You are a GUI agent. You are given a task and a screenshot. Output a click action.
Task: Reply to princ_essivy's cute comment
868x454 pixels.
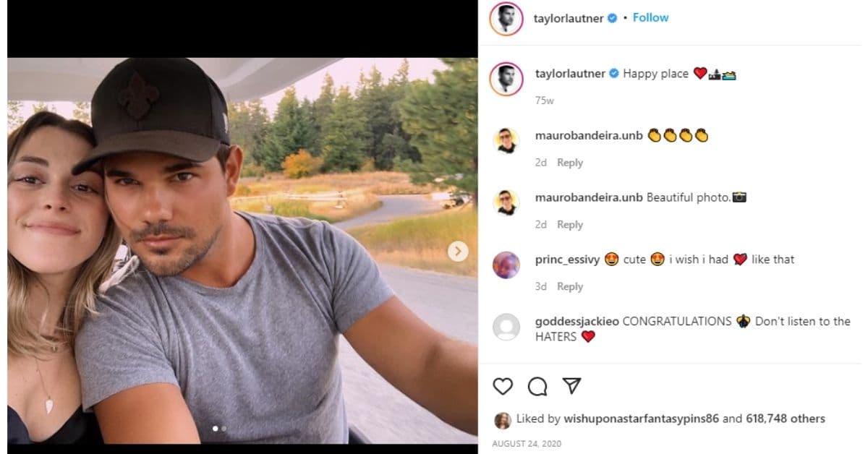(x=571, y=286)
